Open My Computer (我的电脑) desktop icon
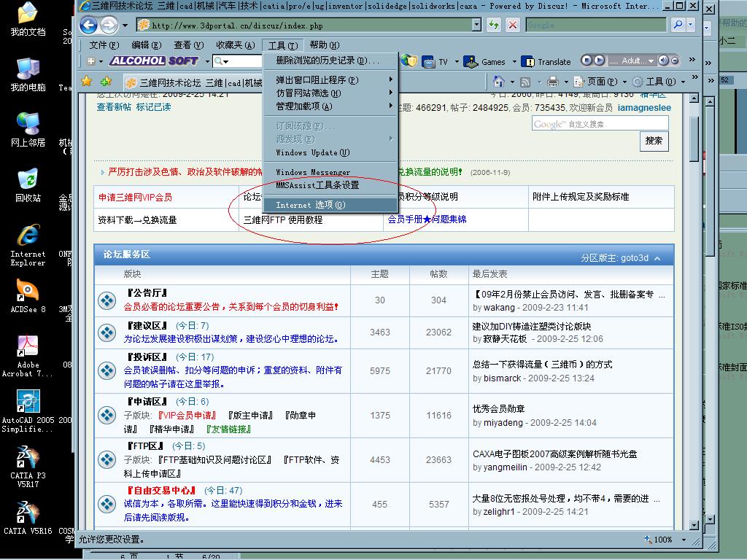Screen dimensions: 747x560 28,75
